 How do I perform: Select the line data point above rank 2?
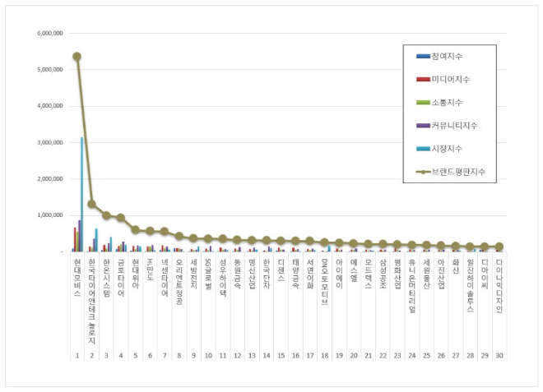click(x=91, y=204)
